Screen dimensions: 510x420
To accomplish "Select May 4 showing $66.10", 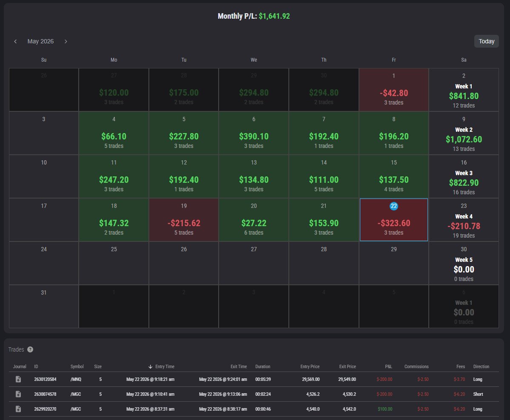I will click(114, 133).
